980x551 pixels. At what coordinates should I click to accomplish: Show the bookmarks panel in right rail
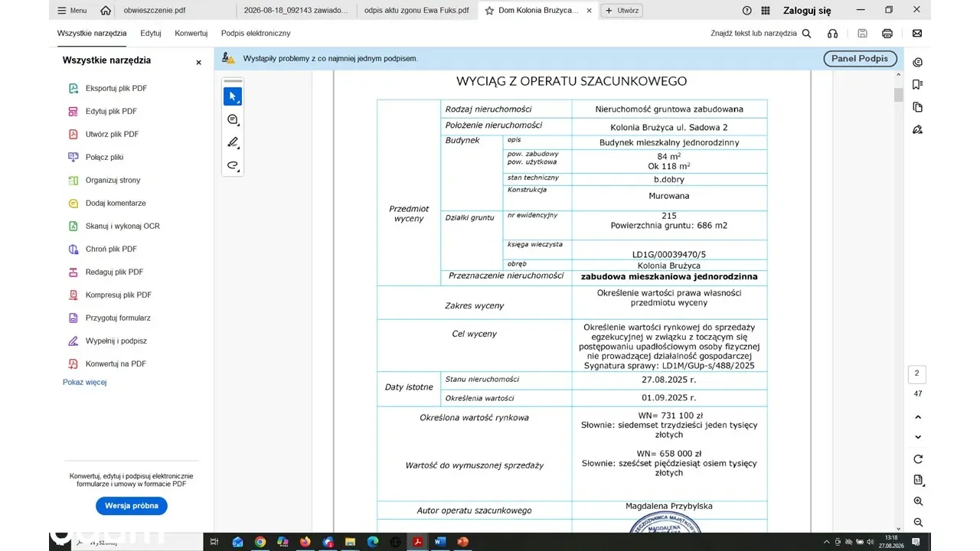[918, 84]
